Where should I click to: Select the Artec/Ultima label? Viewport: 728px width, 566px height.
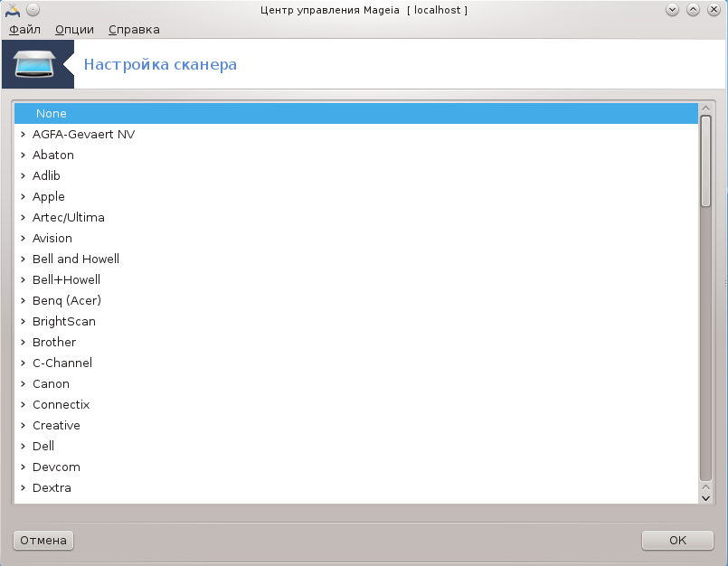pos(68,217)
